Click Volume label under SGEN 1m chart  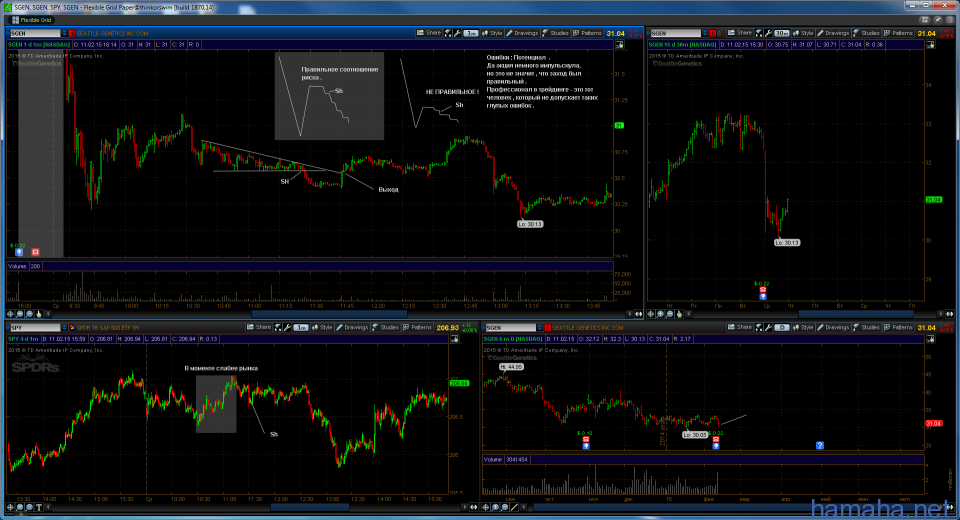tap(17, 266)
